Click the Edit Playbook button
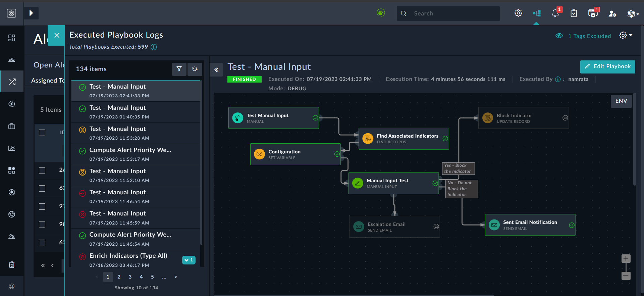 pos(607,66)
